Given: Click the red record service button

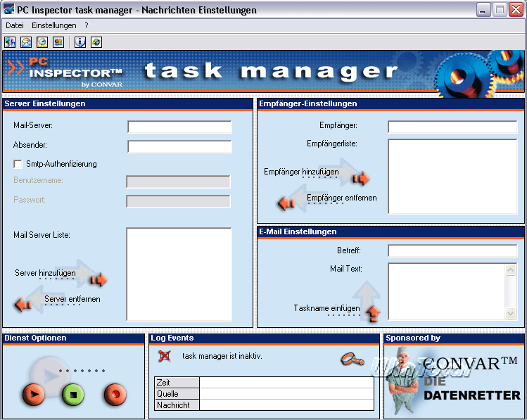Looking at the screenshot, I should 115,394.
